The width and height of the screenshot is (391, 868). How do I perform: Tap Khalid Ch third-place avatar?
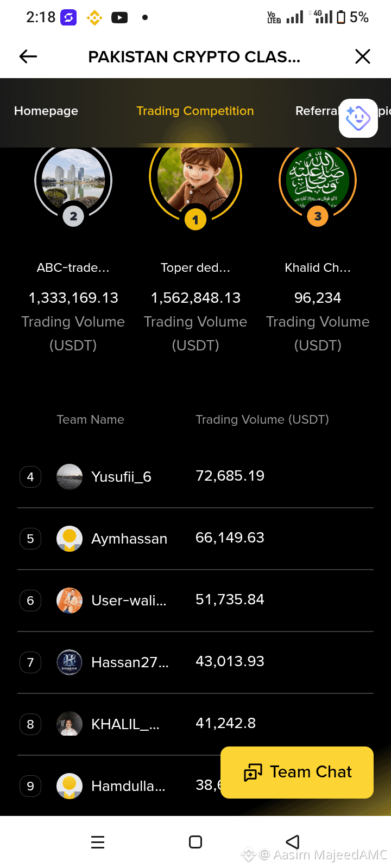coord(318,180)
